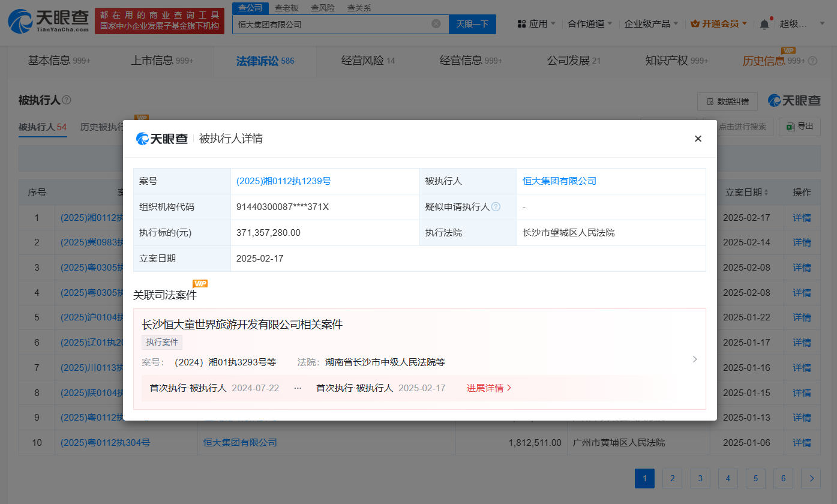Select the 查风险 search tab

[323, 8]
